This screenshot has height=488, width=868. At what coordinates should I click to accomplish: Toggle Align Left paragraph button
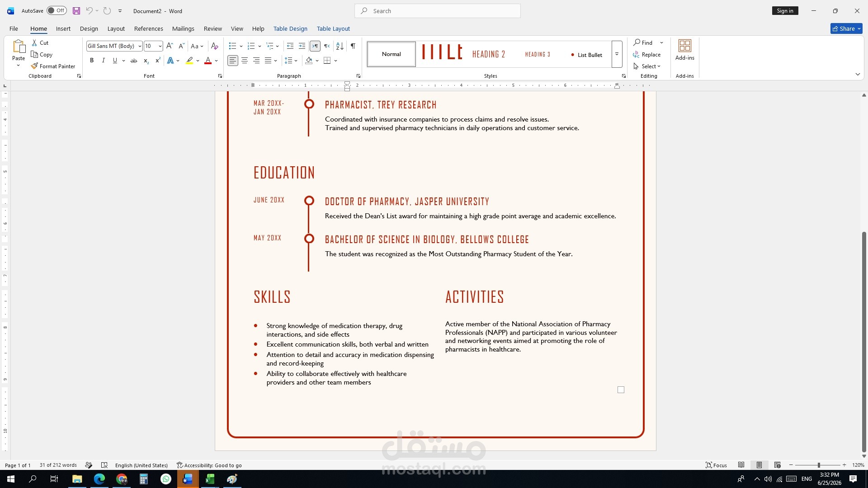tap(233, 61)
